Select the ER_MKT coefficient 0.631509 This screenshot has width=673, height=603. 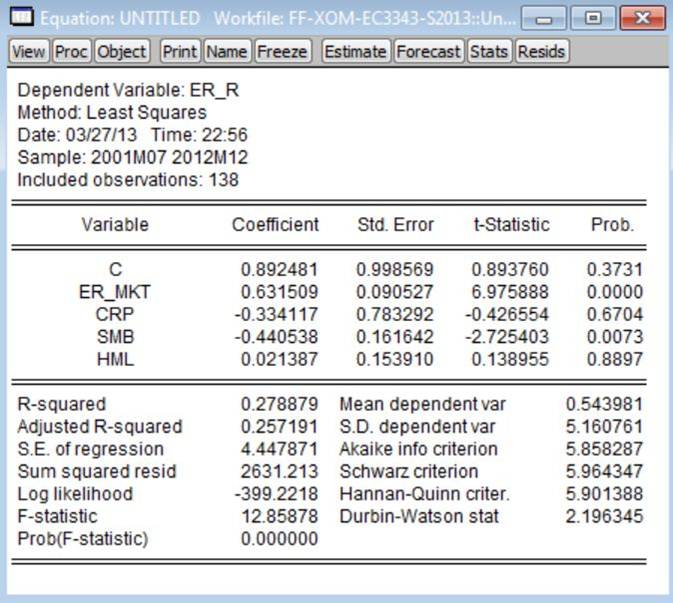(x=279, y=292)
